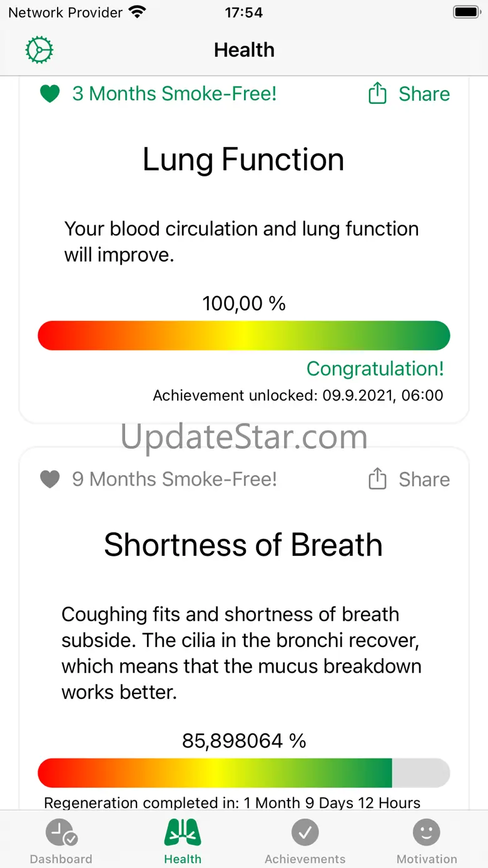Click the green Share text for Lung Function
This screenshot has height=868, width=488.
(x=424, y=94)
